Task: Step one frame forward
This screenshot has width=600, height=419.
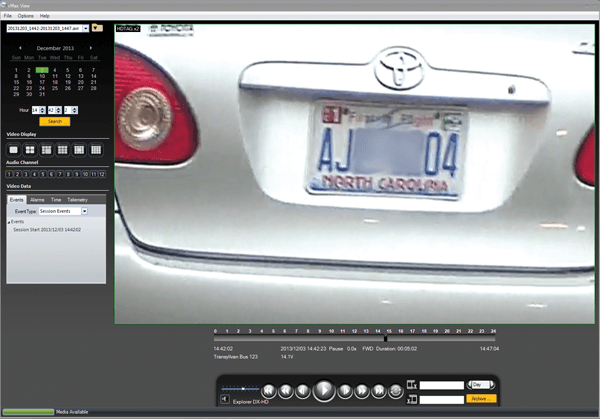Action: [345, 391]
